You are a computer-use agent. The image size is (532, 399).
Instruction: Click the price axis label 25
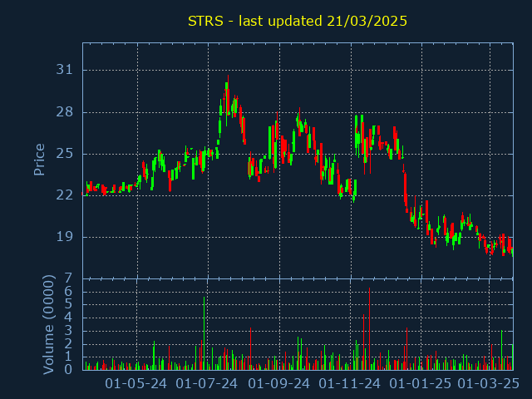65,154
